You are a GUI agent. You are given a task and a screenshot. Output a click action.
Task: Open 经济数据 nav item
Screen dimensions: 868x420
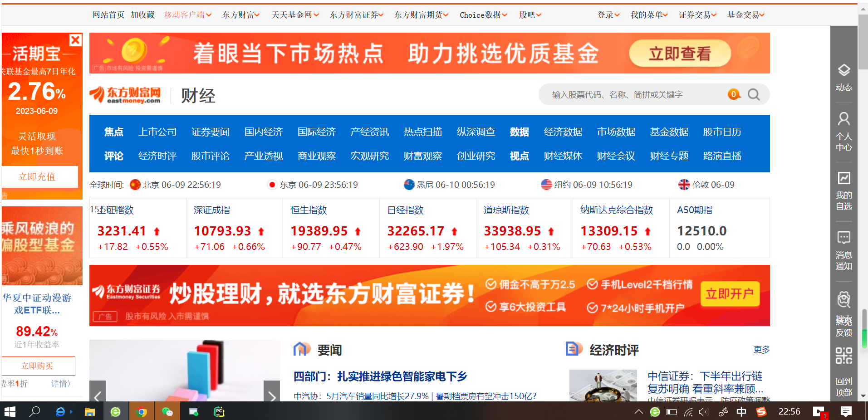point(563,132)
